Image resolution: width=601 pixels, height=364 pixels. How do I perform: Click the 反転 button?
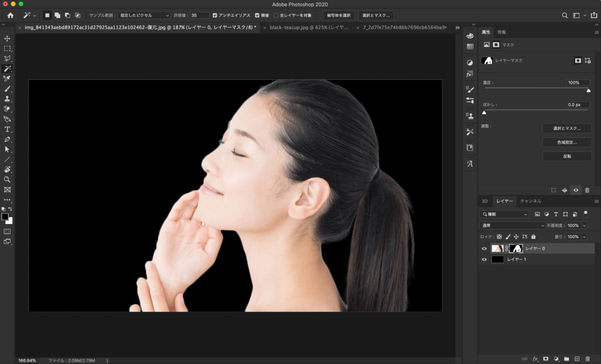[x=567, y=156]
